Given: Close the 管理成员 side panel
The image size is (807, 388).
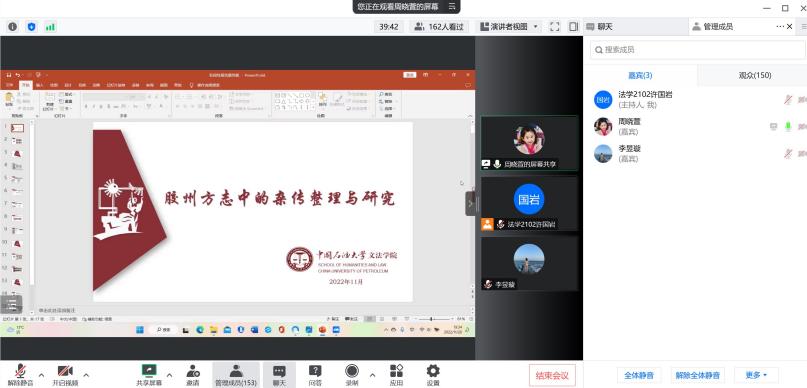Looking at the screenshot, I should [x=790, y=27].
